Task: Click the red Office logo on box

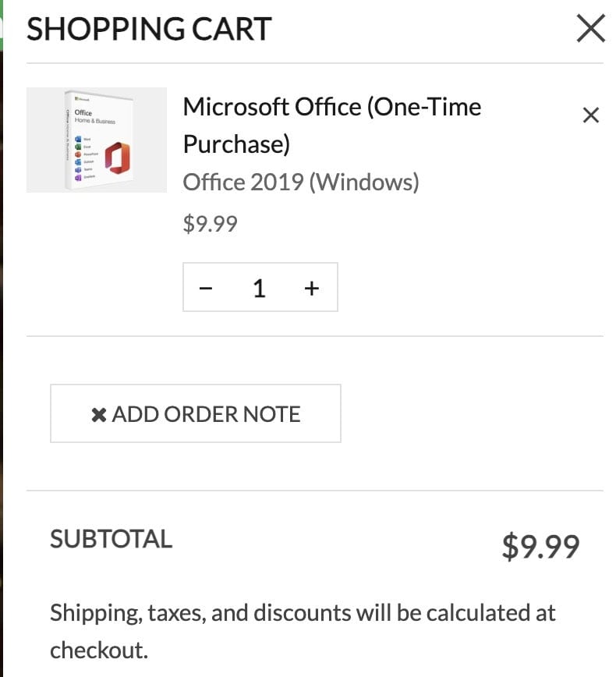Action: 118,158
